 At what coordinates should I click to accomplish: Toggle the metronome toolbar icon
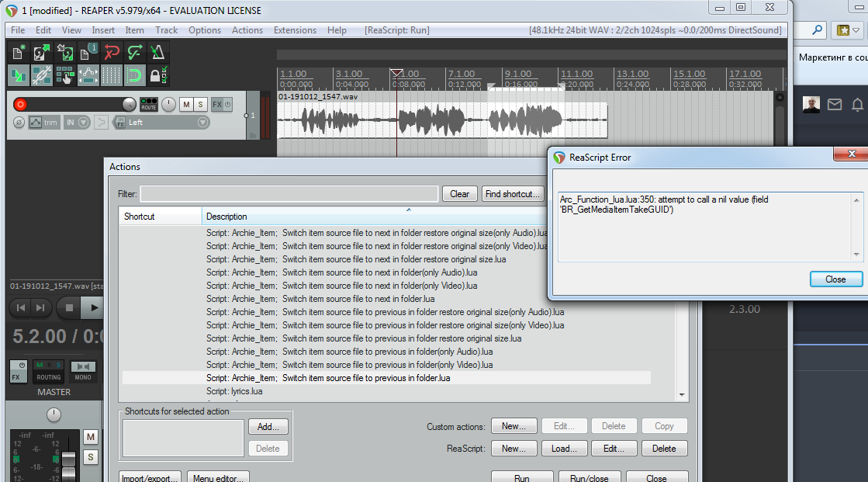point(157,53)
